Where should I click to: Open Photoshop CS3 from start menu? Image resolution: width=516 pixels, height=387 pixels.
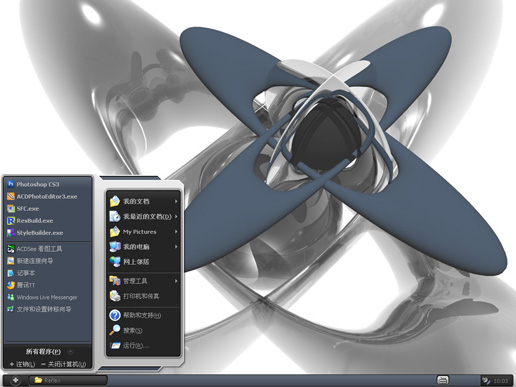[x=38, y=184]
